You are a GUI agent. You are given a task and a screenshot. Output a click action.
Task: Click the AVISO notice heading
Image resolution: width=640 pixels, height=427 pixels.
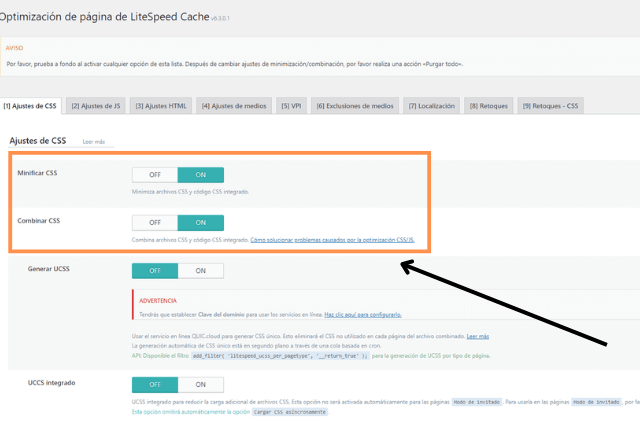click(14, 48)
